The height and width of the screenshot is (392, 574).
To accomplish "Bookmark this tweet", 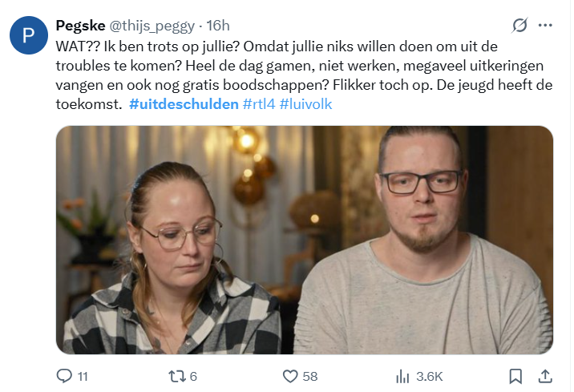I will pyautogui.click(x=515, y=376).
